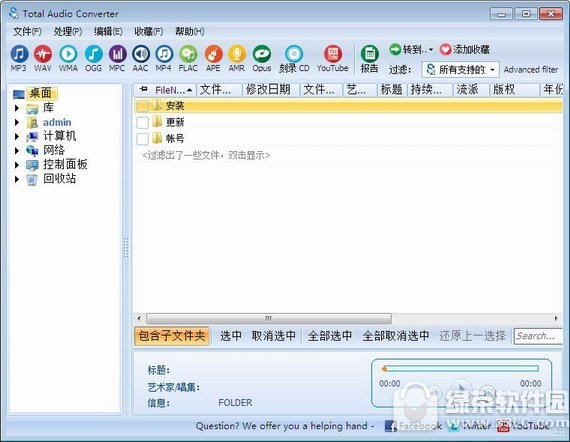The width and height of the screenshot is (570, 442).
Task: Click 全部取消选中 to uncheck all
Action: [x=396, y=336]
